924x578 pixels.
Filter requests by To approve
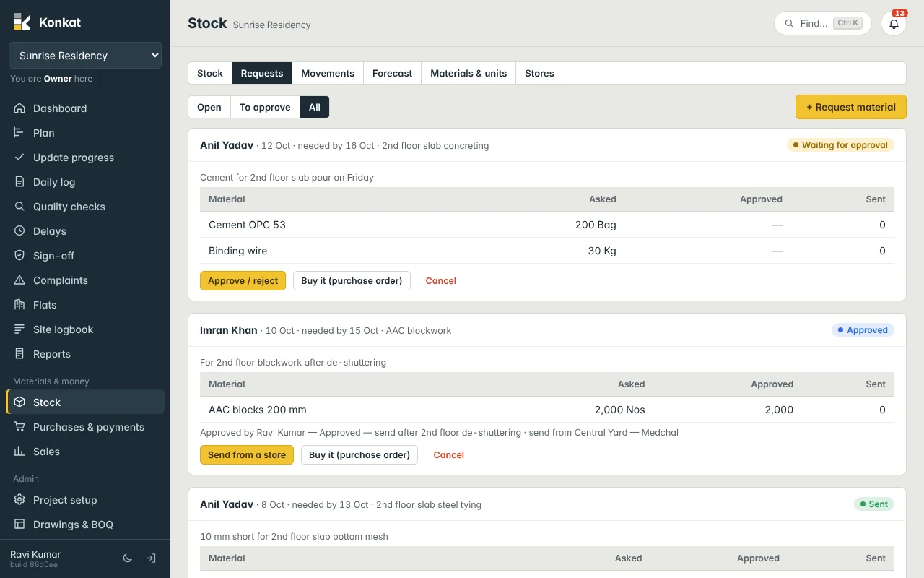pyautogui.click(x=265, y=107)
